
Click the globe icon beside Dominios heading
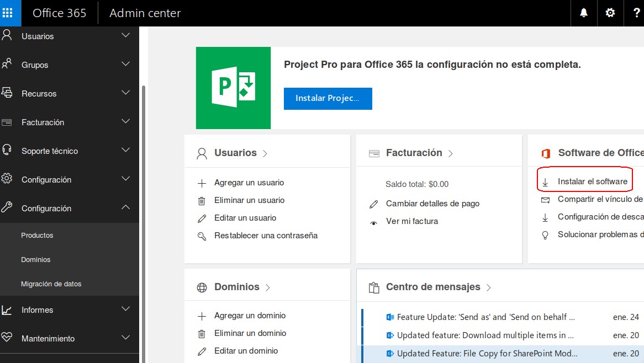[x=202, y=287]
